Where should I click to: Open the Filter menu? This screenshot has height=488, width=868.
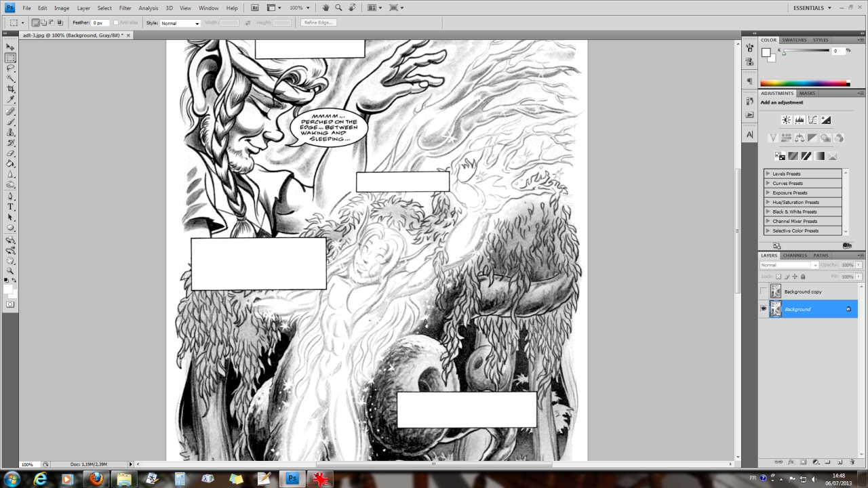[x=125, y=8]
